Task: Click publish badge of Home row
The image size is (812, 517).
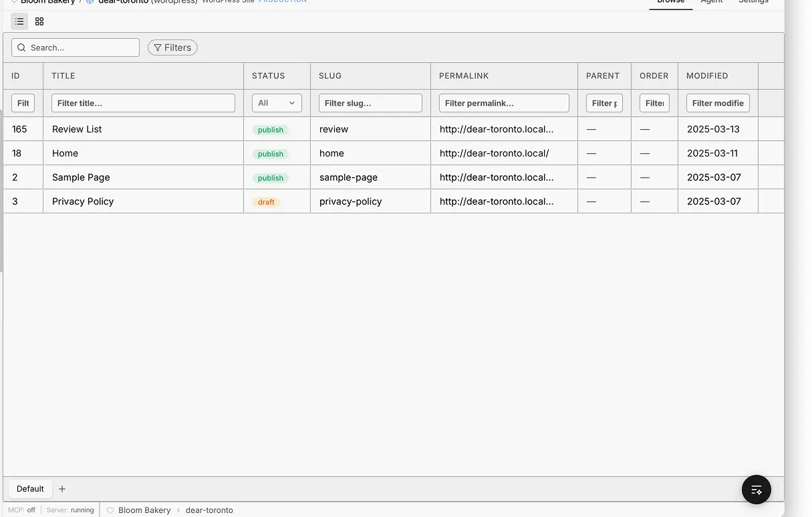Action: point(271,154)
